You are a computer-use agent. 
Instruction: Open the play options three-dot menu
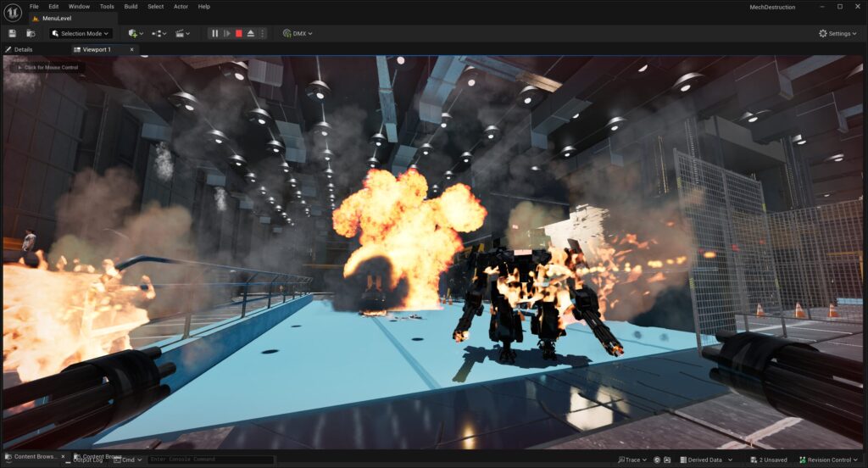(x=262, y=33)
